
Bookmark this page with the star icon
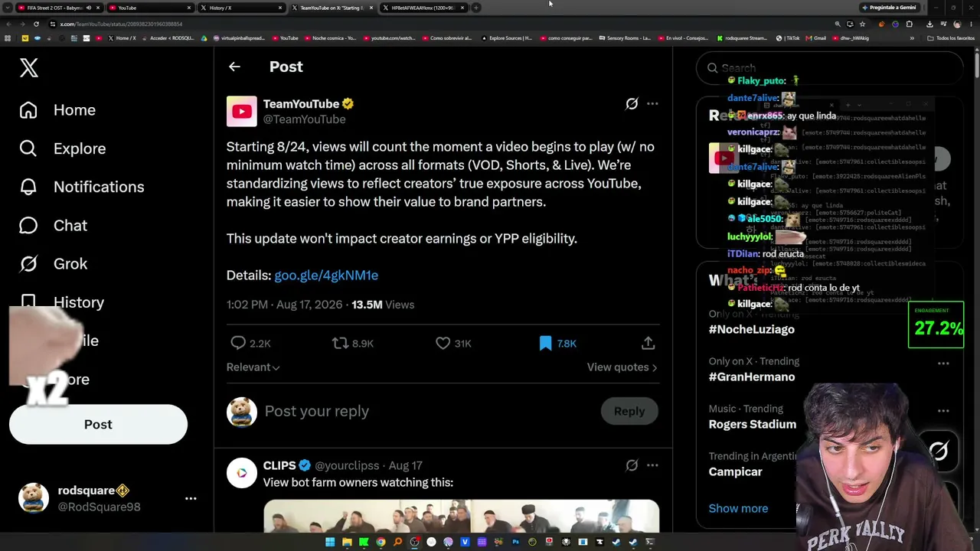point(862,24)
